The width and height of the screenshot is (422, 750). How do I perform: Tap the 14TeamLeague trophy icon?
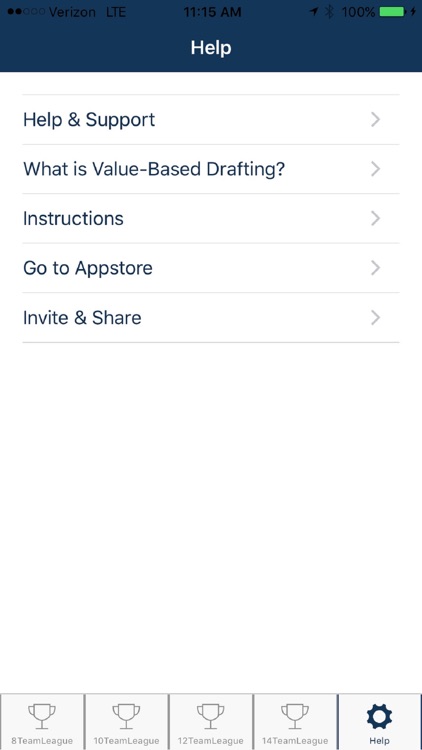(295, 717)
